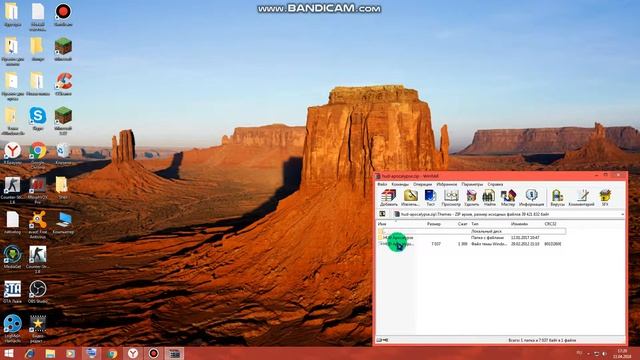
Task: Select the Skype desktop shortcut
Action: point(38,119)
